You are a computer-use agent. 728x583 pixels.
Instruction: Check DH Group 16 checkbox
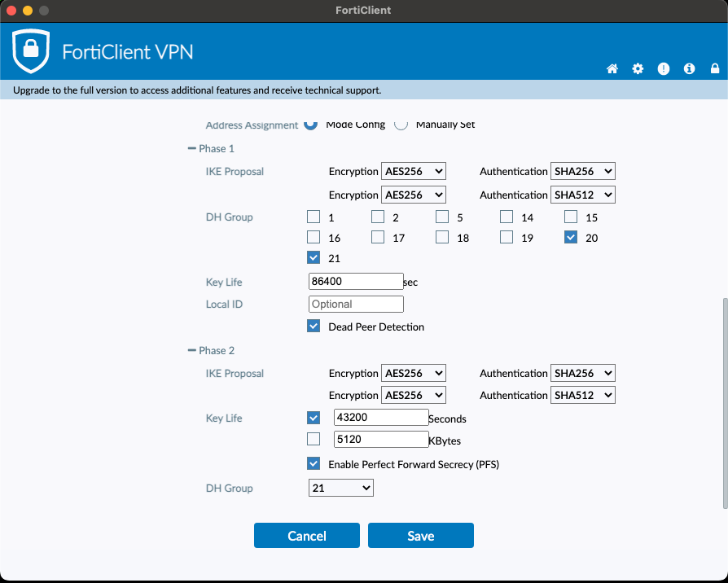(x=314, y=237)
